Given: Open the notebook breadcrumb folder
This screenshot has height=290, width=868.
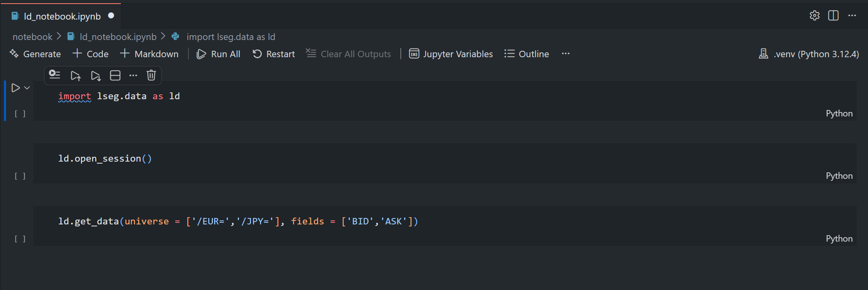Looking at the screenshot, I should [x=32, y=37].
